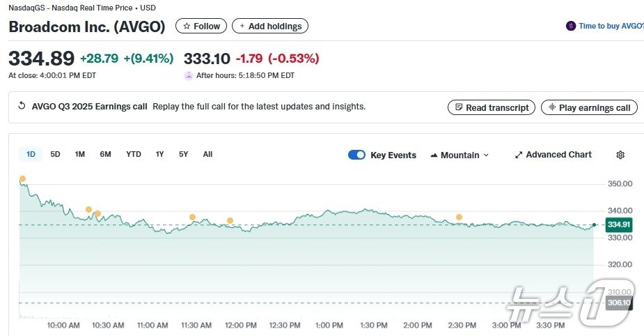Click the Time to buy AVGO icon
Screen dimensions: 644x336
pyautogui.click(x=571, y=26)
